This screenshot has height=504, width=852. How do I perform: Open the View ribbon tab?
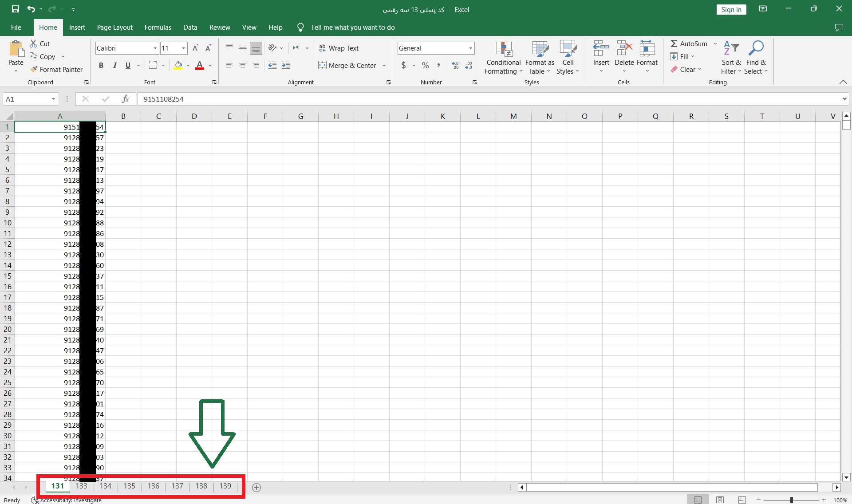point(248,27)
